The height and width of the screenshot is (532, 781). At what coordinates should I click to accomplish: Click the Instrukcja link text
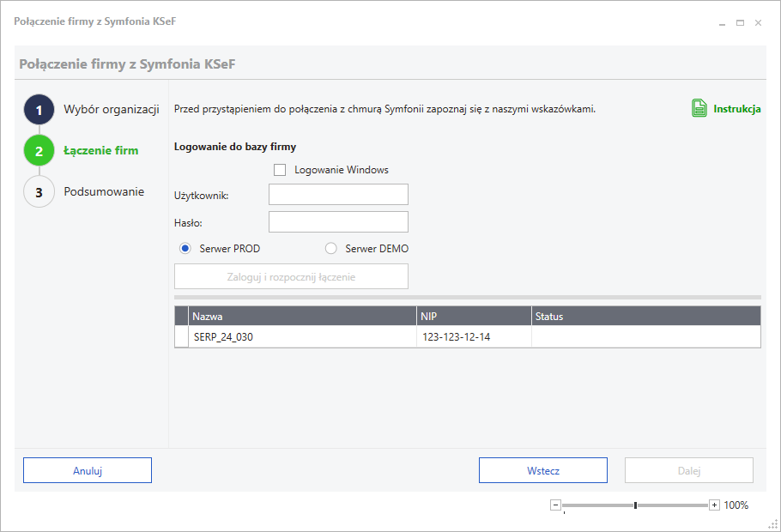(x=736, y=109)
